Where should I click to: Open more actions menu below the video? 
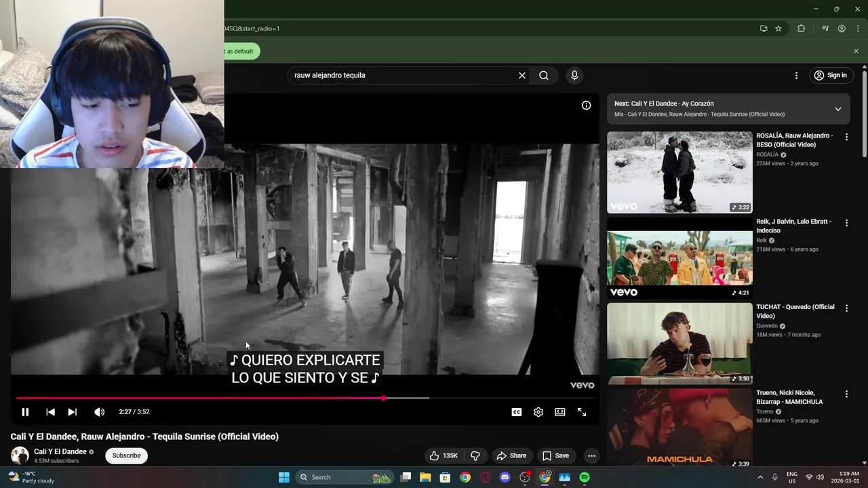coord(591,455)
